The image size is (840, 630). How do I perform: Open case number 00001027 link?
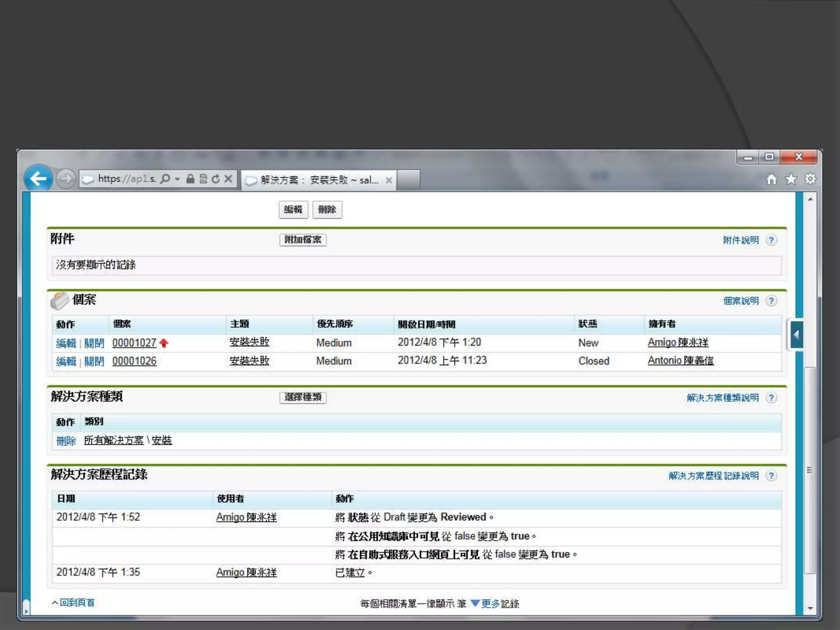pyautogui.click(x=134, y=343)
